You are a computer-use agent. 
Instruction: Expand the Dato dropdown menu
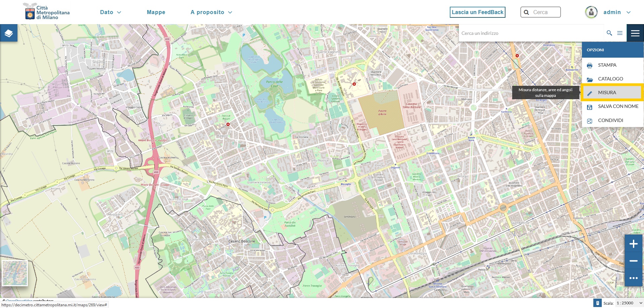pyautogui.click(x=110, y=12)
